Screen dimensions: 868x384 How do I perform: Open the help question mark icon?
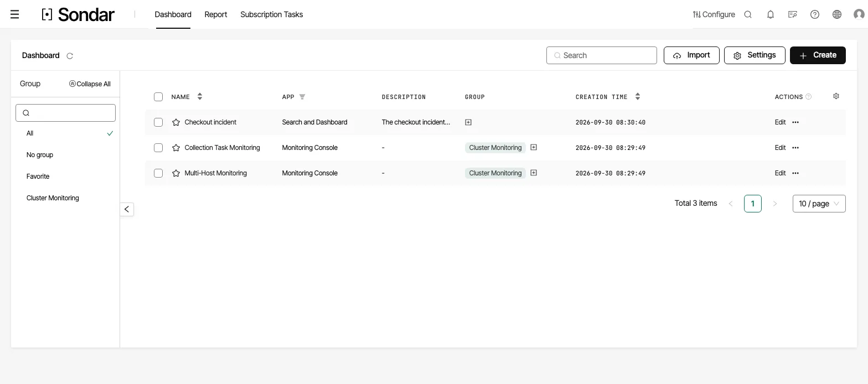pyautogui.click(x=814, y=14)
